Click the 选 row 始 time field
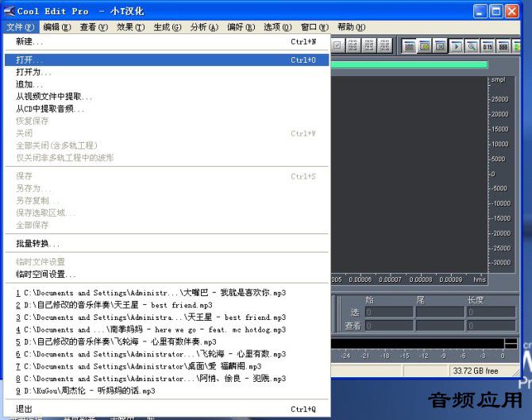This screenshot has height=420, width=532. coord(389,312)
